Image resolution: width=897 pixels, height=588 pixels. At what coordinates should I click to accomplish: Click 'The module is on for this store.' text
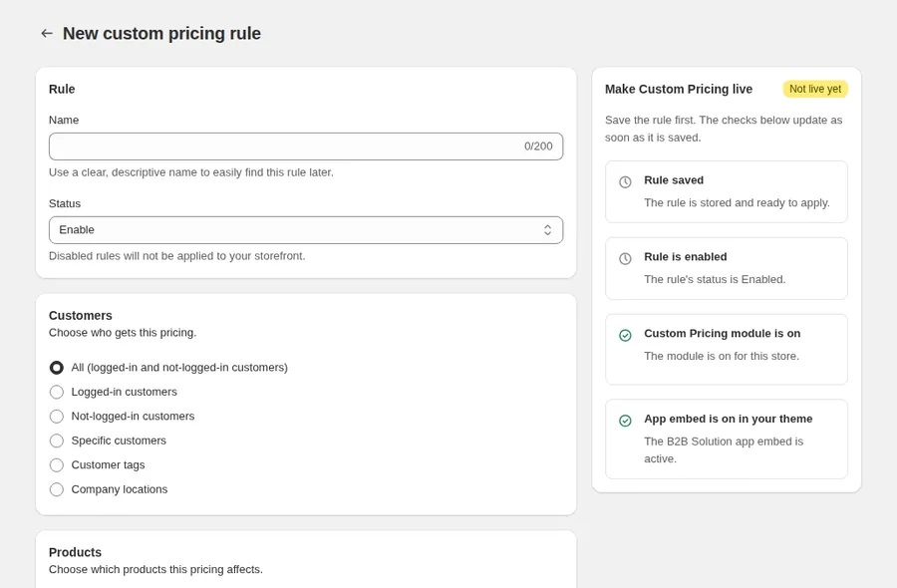pos(722,357)
